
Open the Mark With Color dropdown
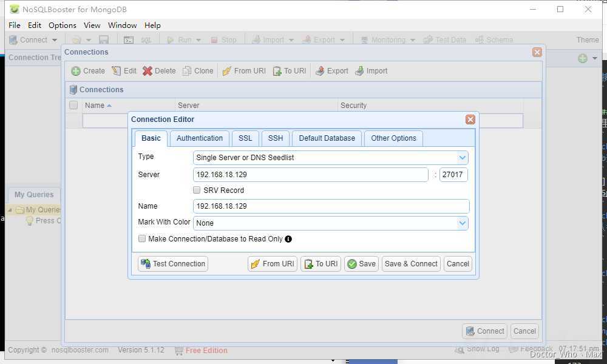pyautogui.click(x=462, y=223)
